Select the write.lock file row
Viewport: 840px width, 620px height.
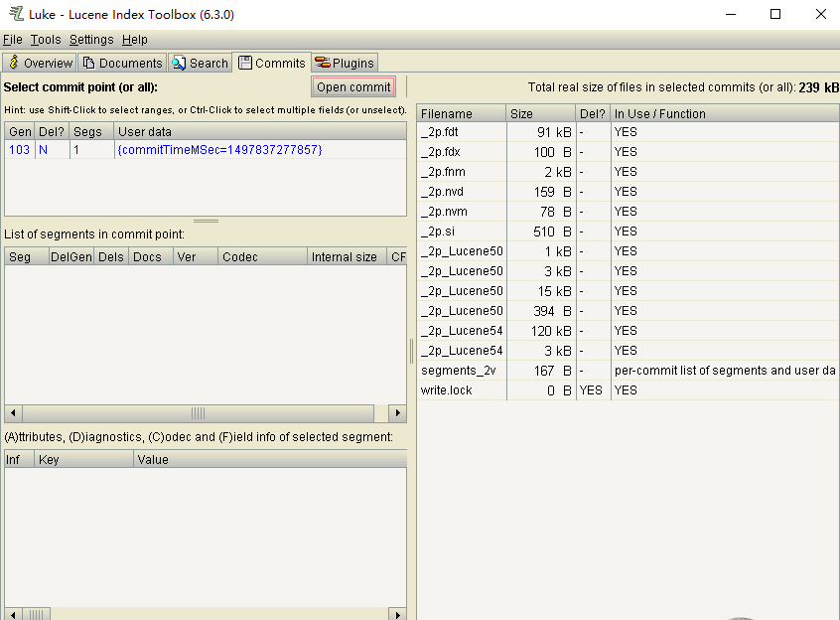click(628, 390)
